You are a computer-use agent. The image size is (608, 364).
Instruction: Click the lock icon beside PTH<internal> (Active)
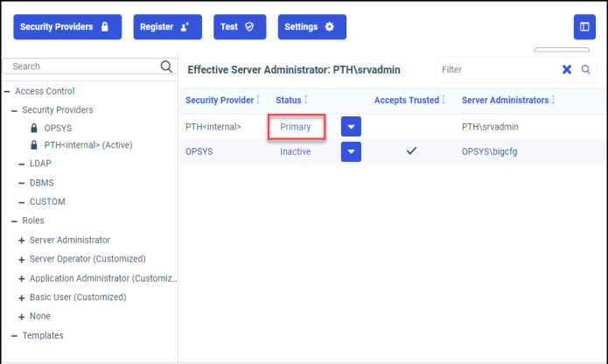click(x=34, y=145)
